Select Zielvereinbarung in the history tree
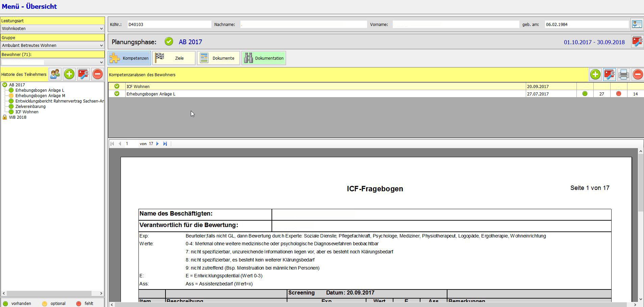 point(30,107)
